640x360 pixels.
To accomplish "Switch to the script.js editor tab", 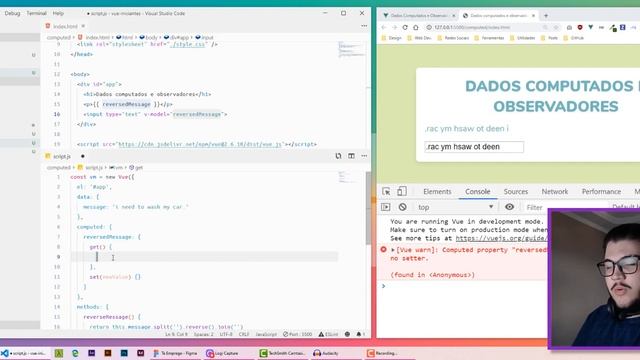I will click(x=62, y=156).
